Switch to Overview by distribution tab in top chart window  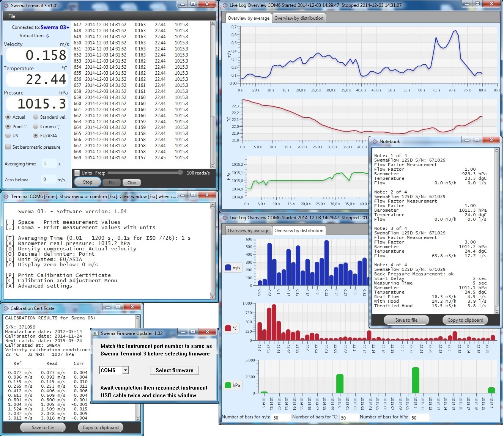pos(299,18)
